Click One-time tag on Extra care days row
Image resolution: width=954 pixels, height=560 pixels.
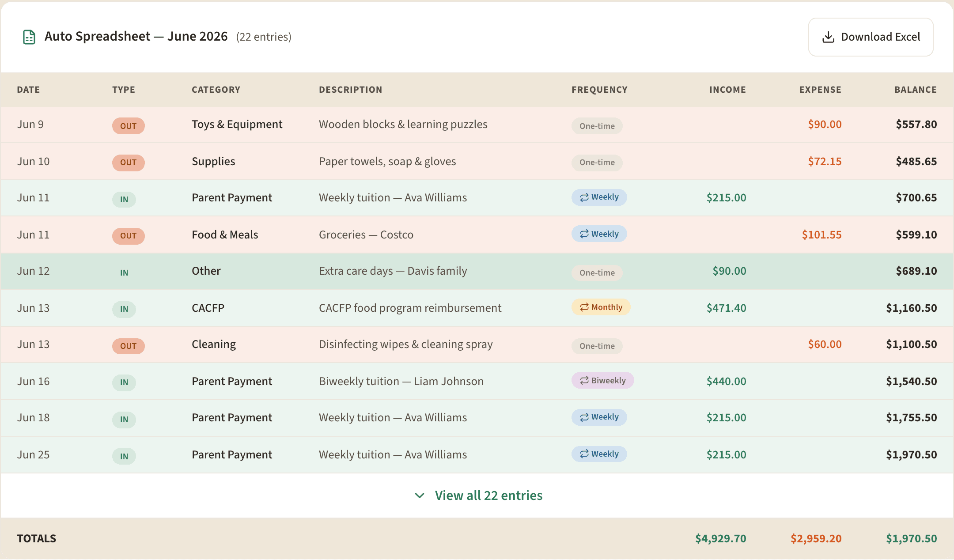(x=597, y=272)
